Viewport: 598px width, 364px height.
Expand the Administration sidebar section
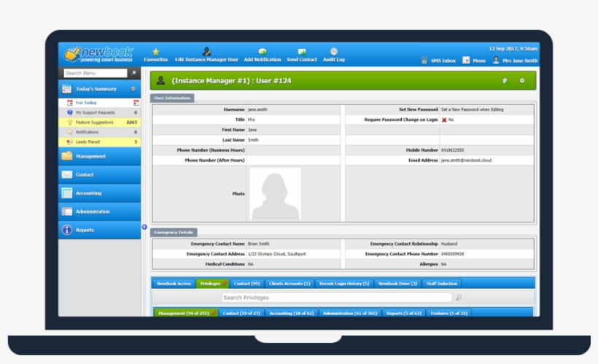pos(99,212)
